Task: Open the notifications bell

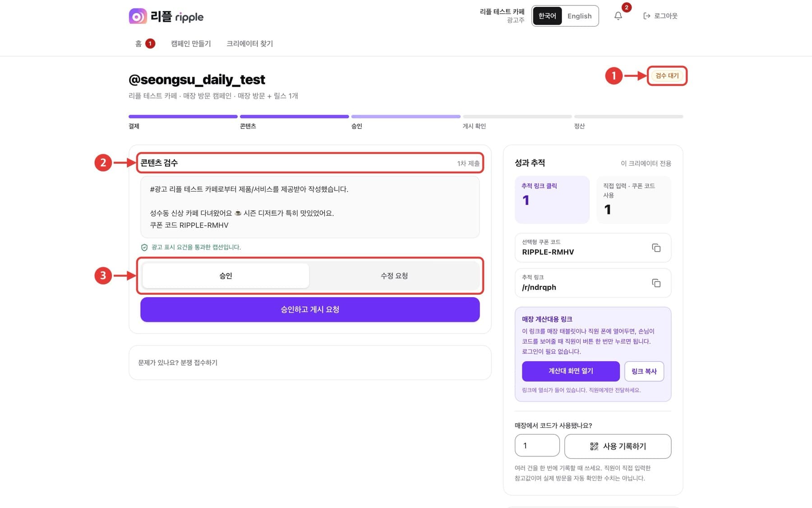Action: tap(618, 16)
